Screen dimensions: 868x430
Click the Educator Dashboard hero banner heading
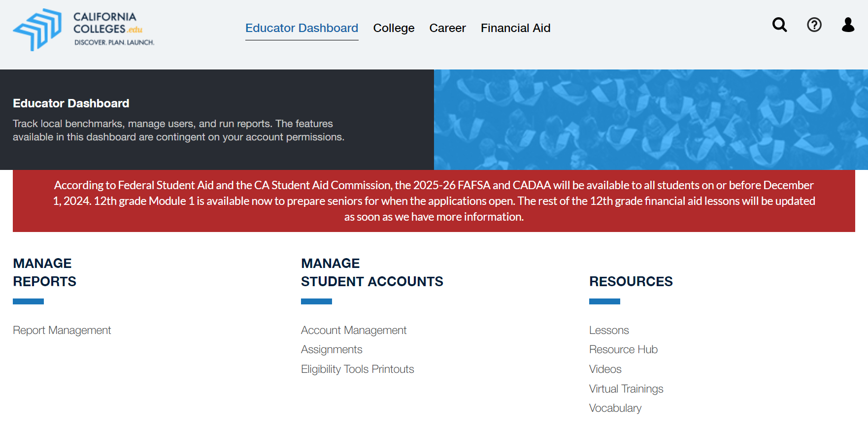pos(70,103)
